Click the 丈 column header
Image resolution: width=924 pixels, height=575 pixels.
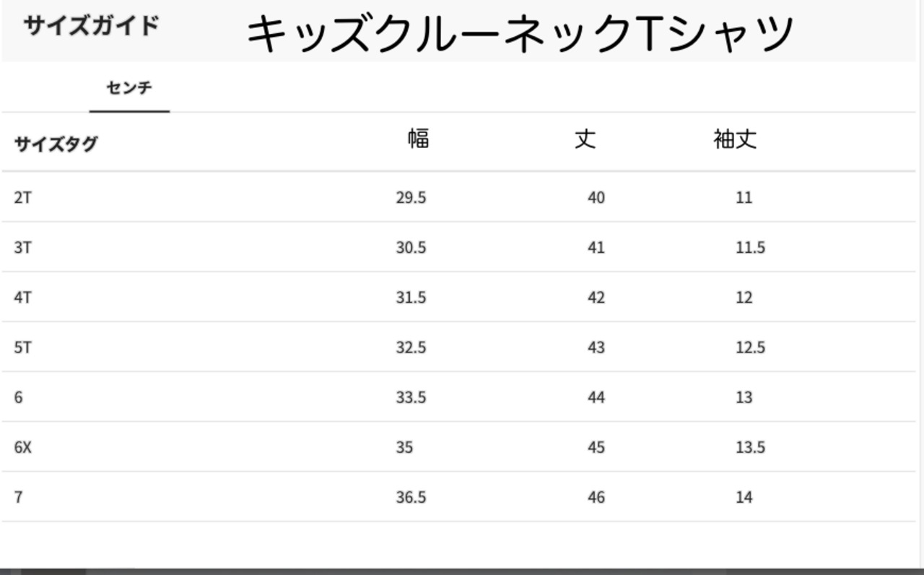click(x=585, y=138)
